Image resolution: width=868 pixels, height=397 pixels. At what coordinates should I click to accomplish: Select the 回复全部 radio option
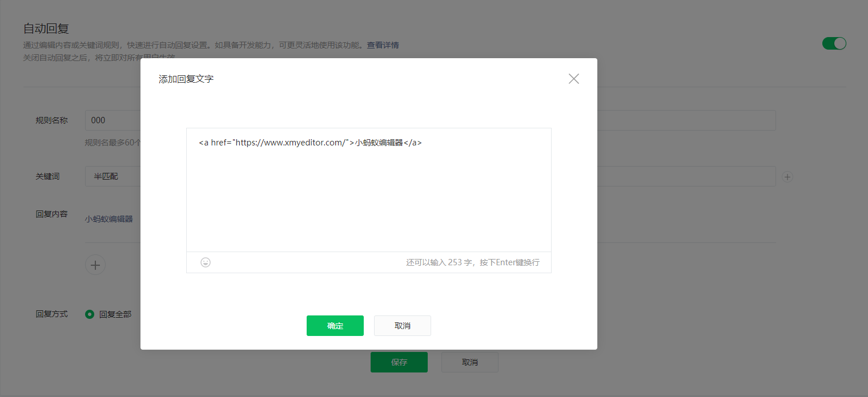(x=90, y=314)
